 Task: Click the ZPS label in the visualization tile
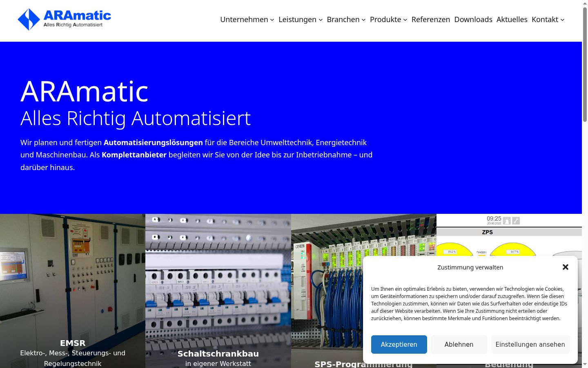pos(488,232)
